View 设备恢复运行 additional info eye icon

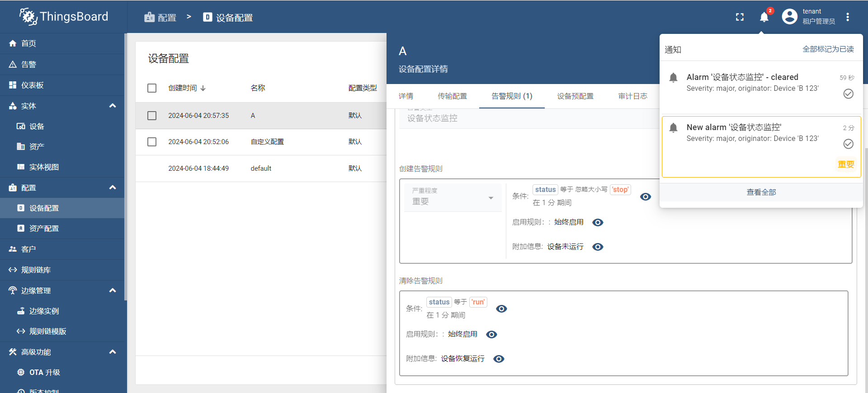(499, 359)
